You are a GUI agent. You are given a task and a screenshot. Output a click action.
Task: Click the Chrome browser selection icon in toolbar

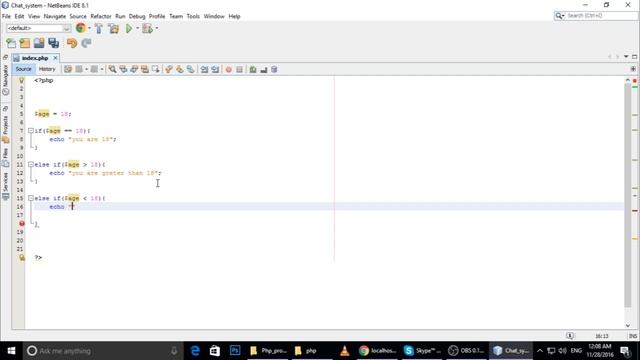click(x=81, y=28)
